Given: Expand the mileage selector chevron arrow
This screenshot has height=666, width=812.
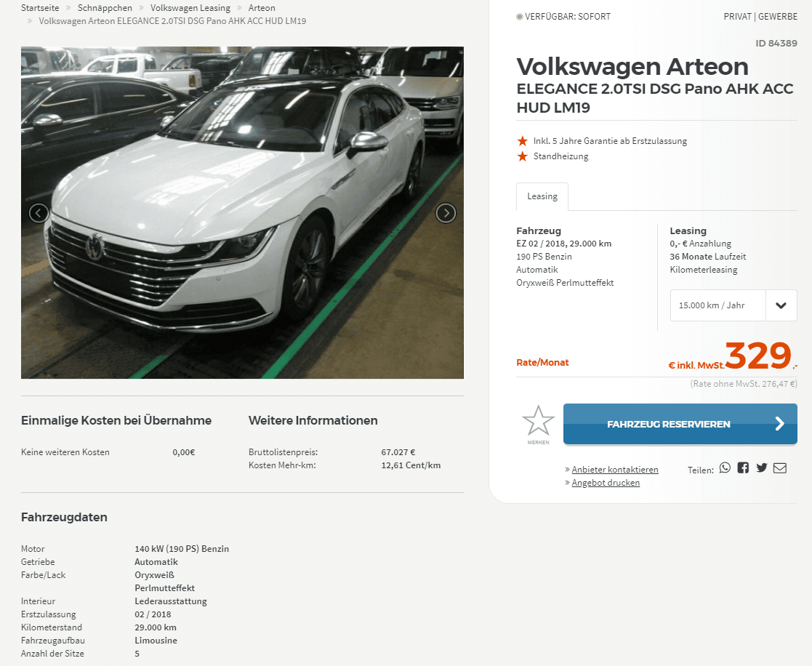Looking at the screenshot, I should tap(781, 305).
